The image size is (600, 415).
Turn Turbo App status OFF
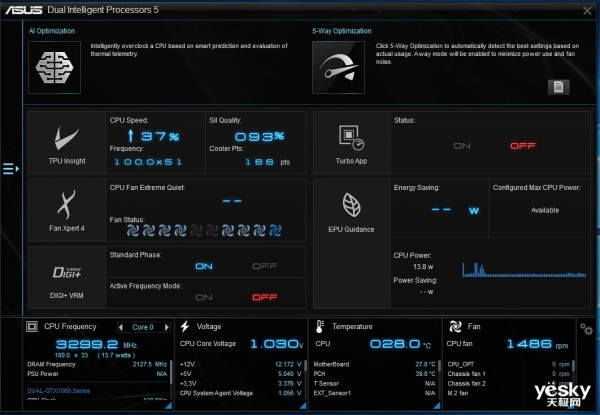[x=523, y=146]
